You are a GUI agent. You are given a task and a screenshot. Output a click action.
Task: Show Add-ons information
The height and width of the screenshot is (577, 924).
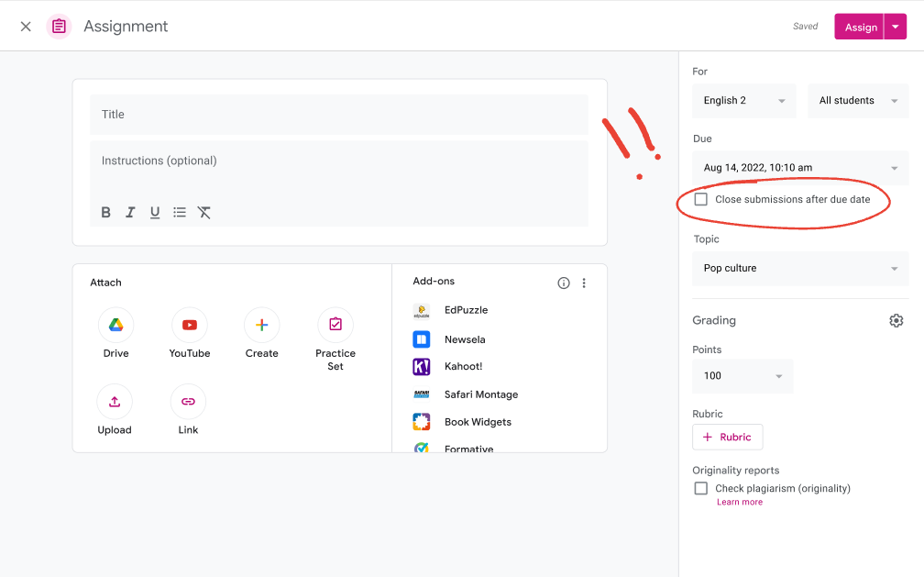coord(564,283)
